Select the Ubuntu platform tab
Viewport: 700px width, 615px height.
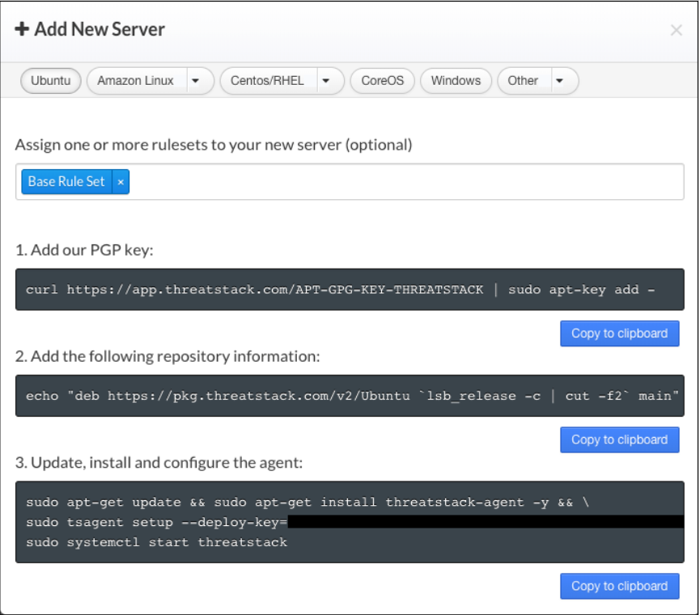[50, 81]
